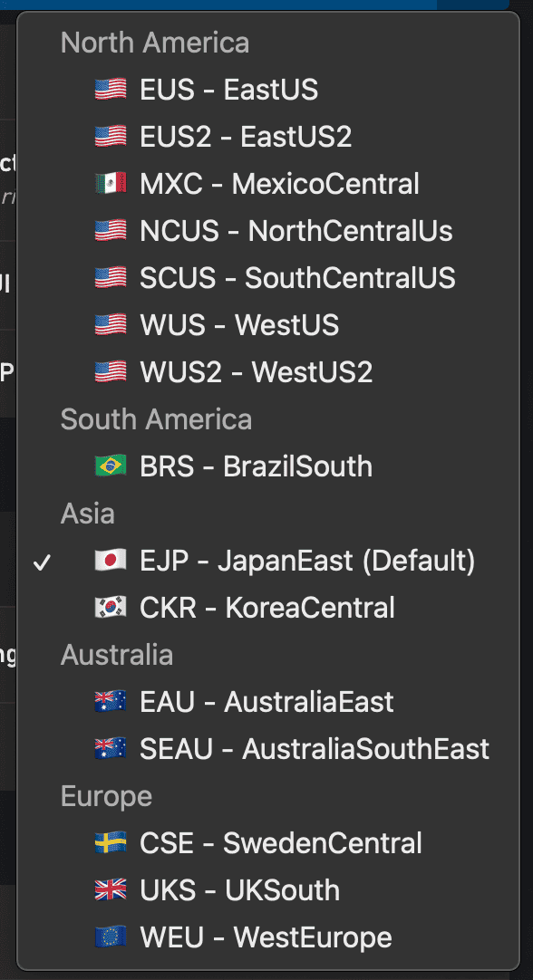Image resolution: width=533 pixels, height=980 pixels.
Task: Pick NCUS - NorthCentralUs region
Action: [x=268, y=231]
